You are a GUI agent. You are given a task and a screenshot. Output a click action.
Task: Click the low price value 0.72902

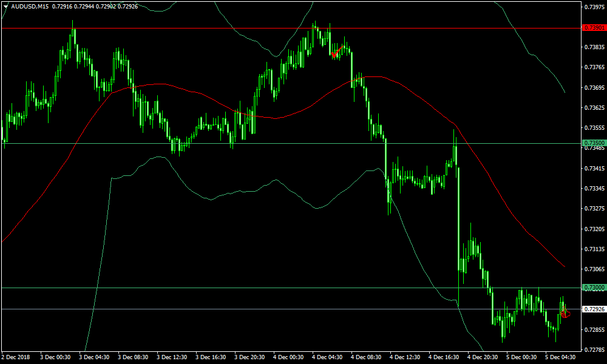click(x=106, y=7)
